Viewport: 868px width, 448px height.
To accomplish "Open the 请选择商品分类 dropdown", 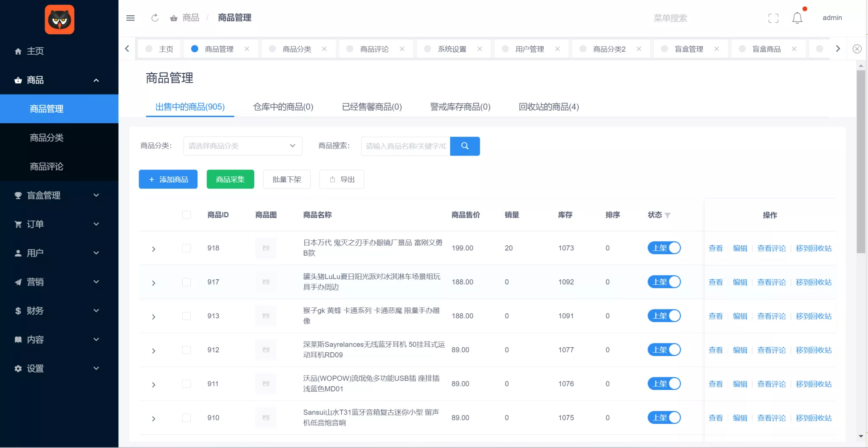I will pyautogui.click(x=242, y=146).
